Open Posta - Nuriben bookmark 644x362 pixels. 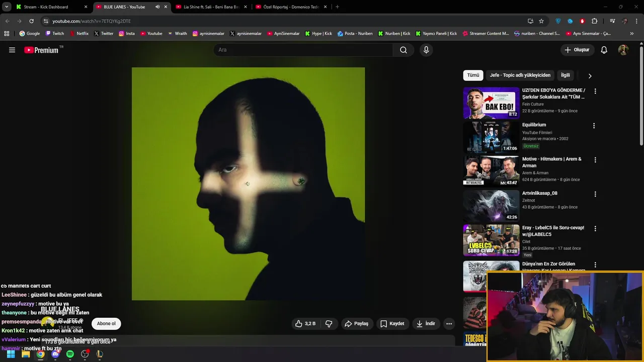tap(355, 34)
